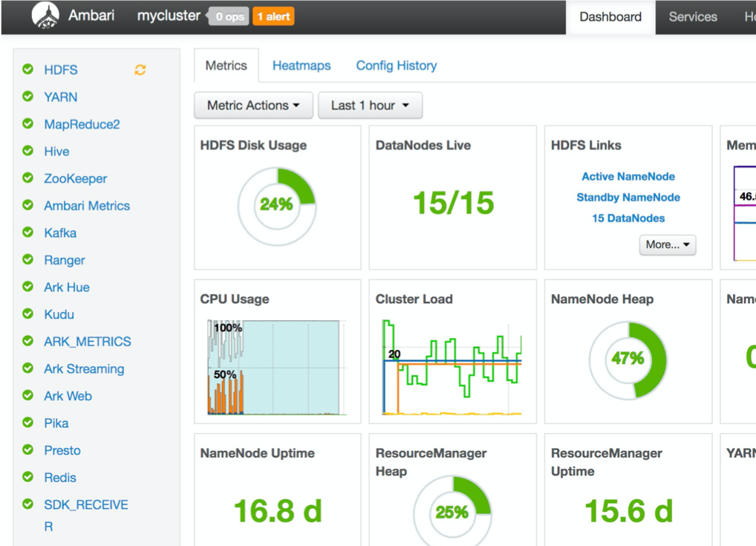This screenshot has height=546, width=756.
Task: Click the ResourceManager Uptime 15.6 d value
Action: pos(629,511)
